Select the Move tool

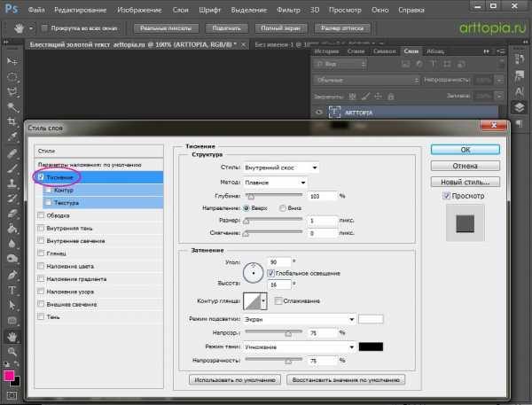tap(12, 61)
